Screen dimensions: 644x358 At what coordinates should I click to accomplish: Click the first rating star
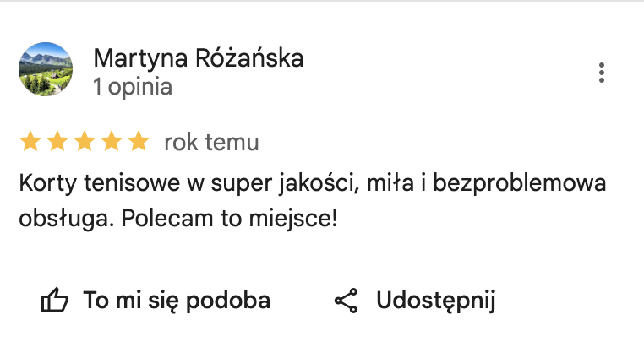coord(30,142)
